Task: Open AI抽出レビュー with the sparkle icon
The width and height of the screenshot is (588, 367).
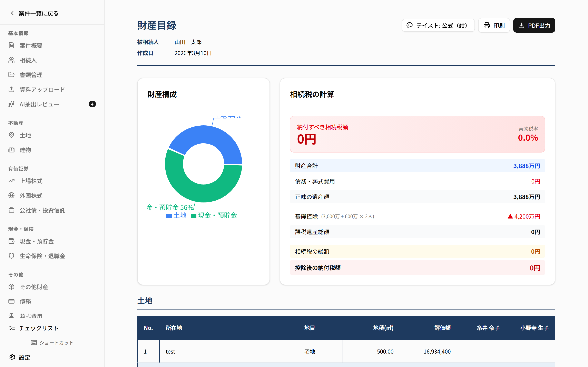Action: (12, 104)
